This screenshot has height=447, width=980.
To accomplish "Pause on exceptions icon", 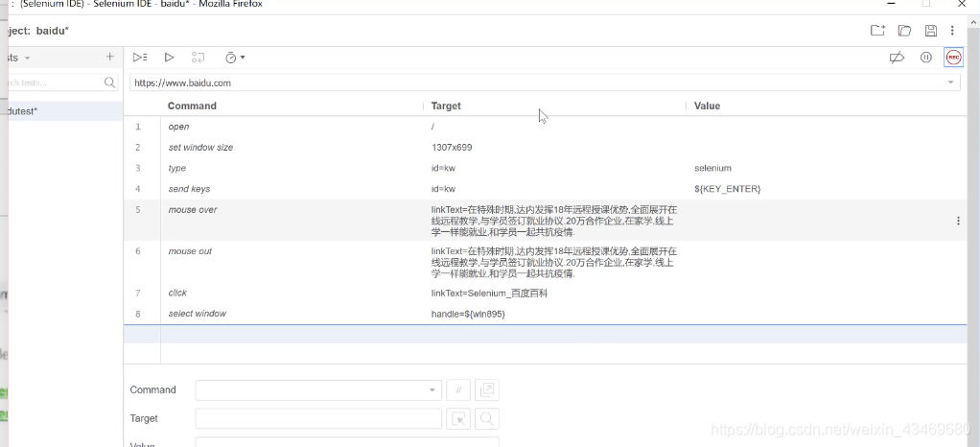I will click(x=926, y=58).
